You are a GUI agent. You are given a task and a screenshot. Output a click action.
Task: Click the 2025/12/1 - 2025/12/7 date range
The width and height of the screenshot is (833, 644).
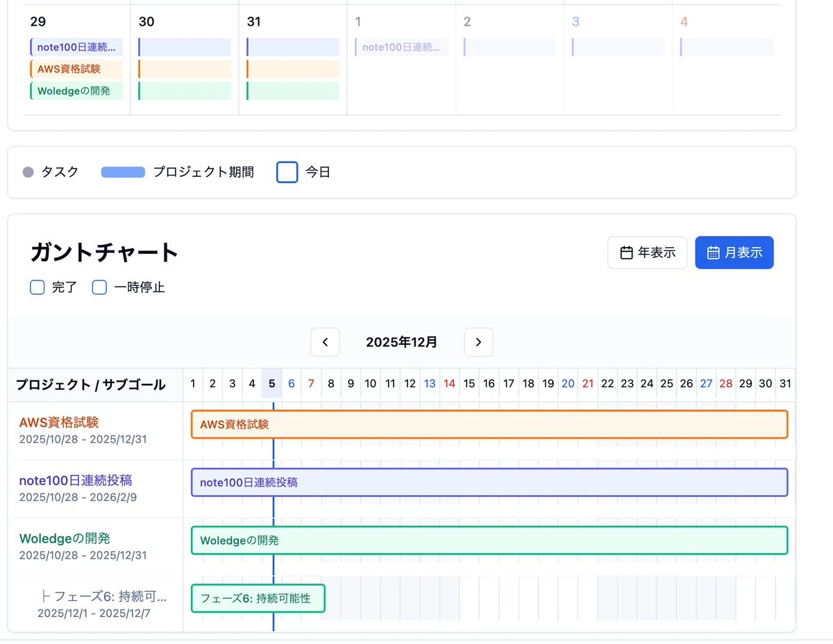click(x=94, y=613)
